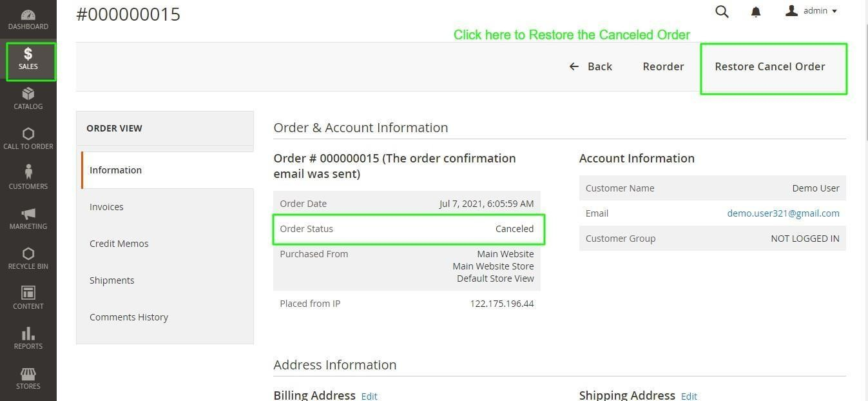Switch to the Invoices tab
The image size is (868, 401).
(106, 207)
